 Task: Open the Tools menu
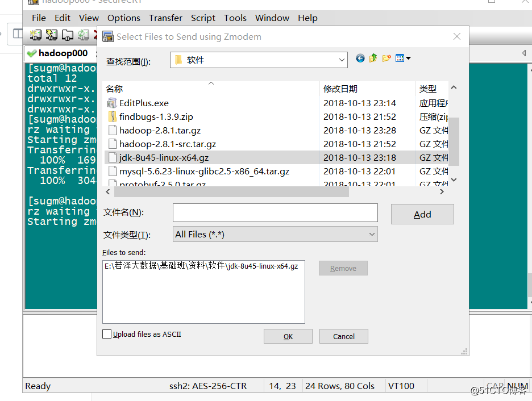coord(235,18)
